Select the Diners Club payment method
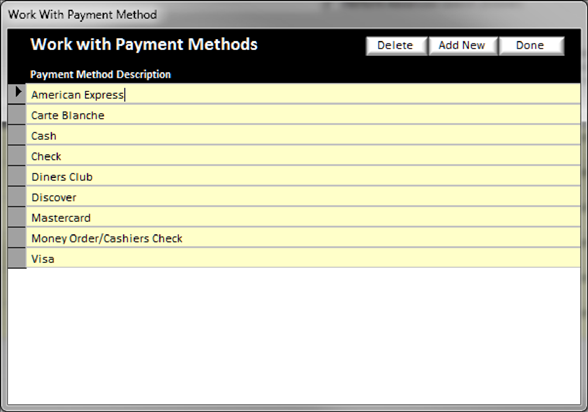This screenshot has height=412, width=588. (x=303, y=176)
